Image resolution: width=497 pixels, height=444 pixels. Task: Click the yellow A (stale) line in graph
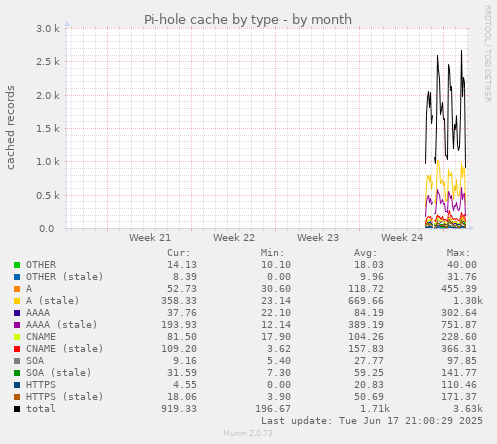pyautogui.click(x=438, y=162)
